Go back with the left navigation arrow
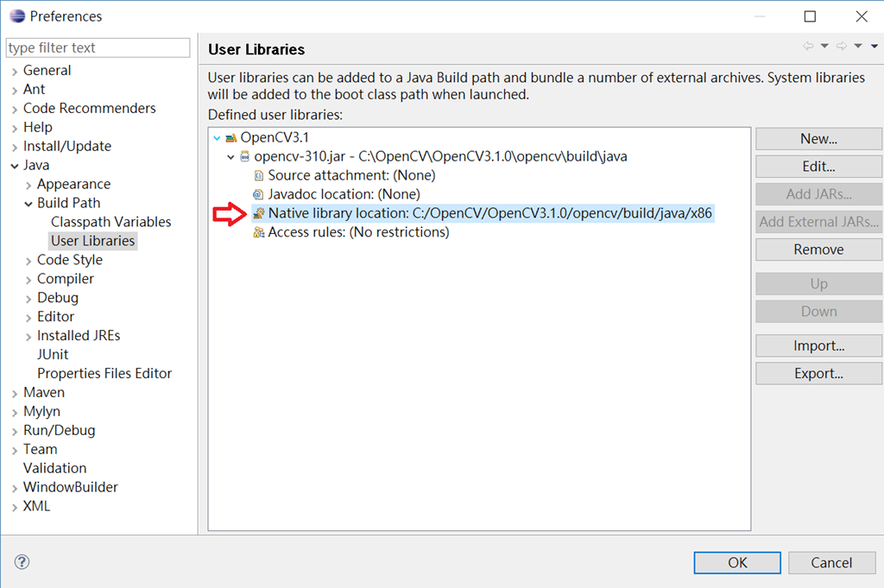 (808, 46)
